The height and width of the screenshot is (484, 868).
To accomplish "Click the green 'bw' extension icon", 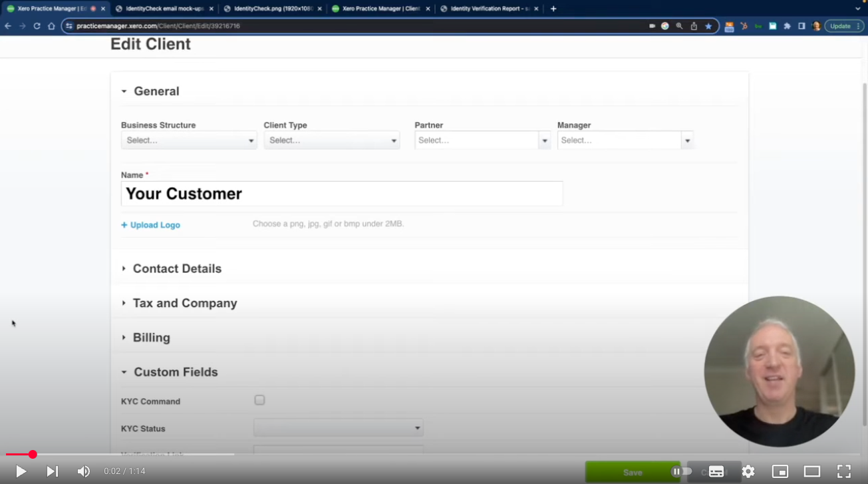I will click(758, 26).
